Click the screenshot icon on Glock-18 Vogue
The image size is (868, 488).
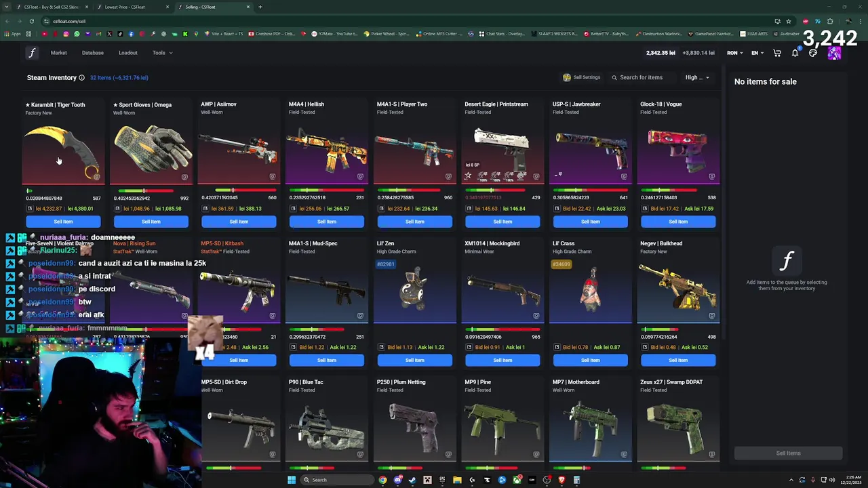[x=711, y=177]
